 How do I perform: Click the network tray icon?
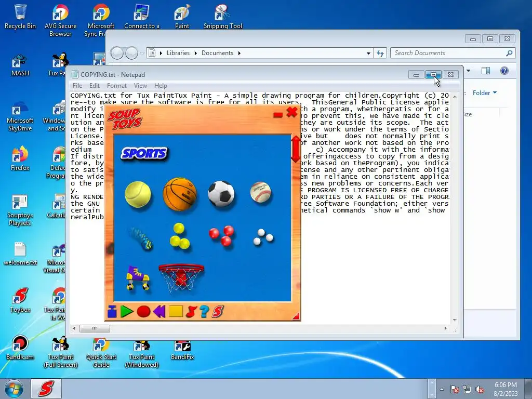pyautogui.click(x=467, y=390)
